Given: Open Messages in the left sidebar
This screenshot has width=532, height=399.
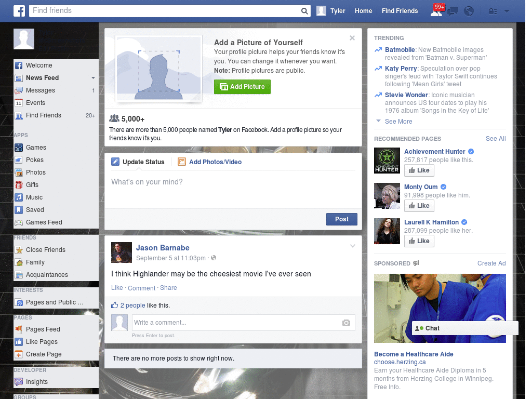Looking at the screenshot, I should pos(56,90).
